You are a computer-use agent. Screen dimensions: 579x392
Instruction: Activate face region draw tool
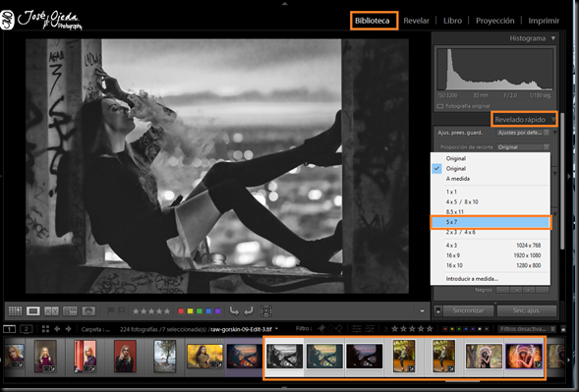pos(266,310)
